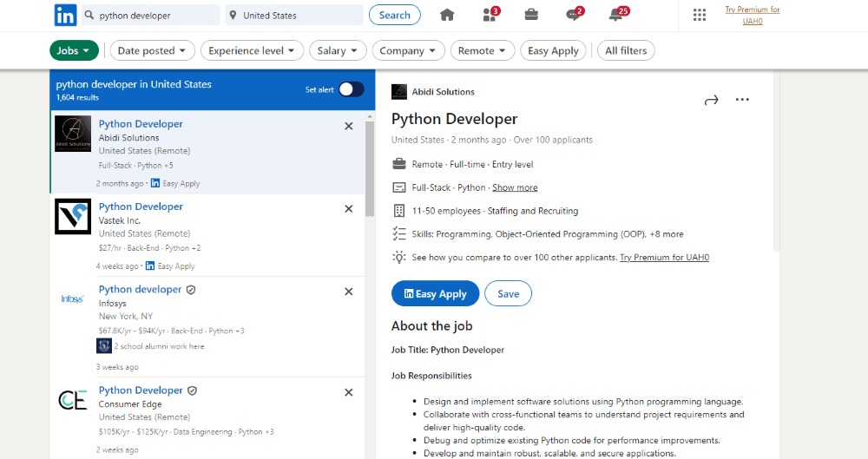Click the Vastek Inc. company logo
This screenshot has height=459, width=868.
(x=73, y=217)
